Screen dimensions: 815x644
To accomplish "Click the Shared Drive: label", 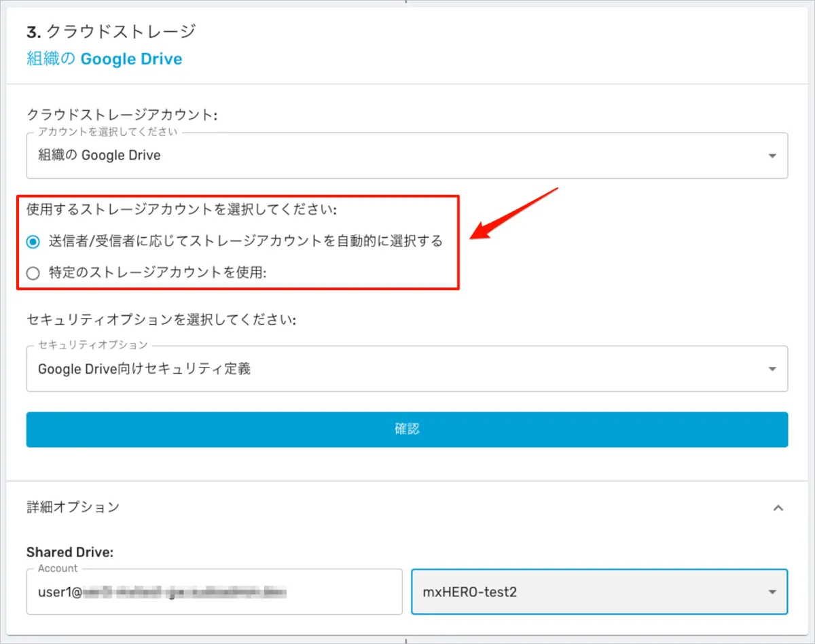I will point(69,553).
